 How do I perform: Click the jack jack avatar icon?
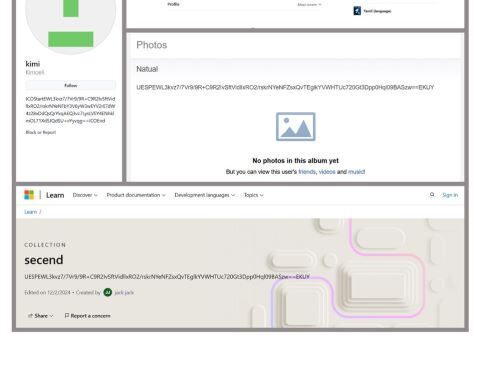coord(108,292)
